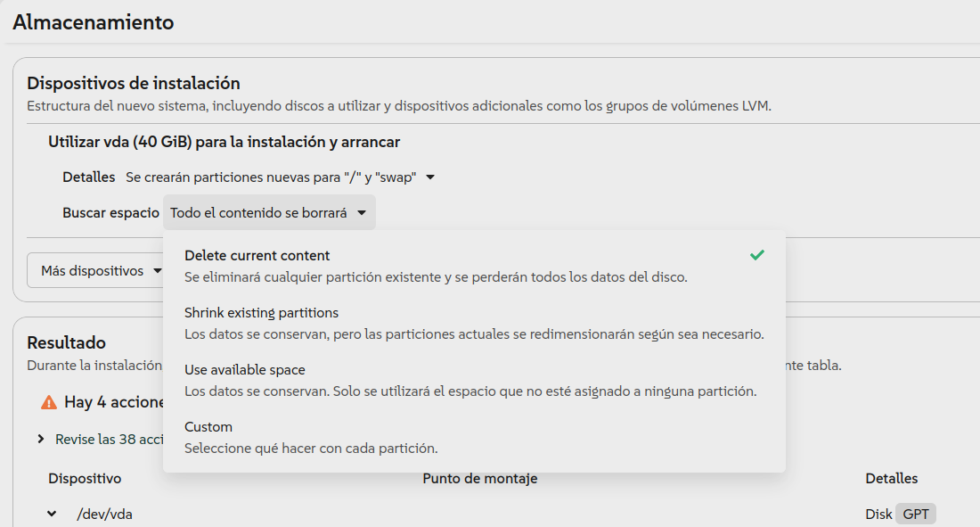The image size is (980, 527).
Task: Pick the "Use available space" option
Action: point(244,370)
